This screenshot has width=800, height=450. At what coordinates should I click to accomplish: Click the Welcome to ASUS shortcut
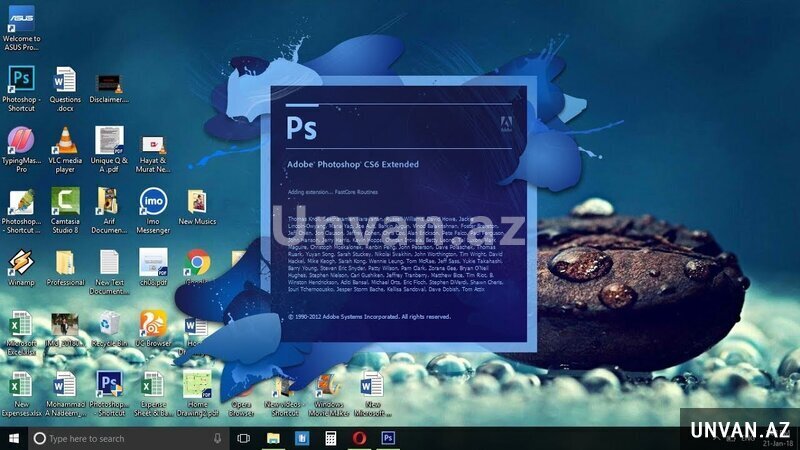pos(20,18)
